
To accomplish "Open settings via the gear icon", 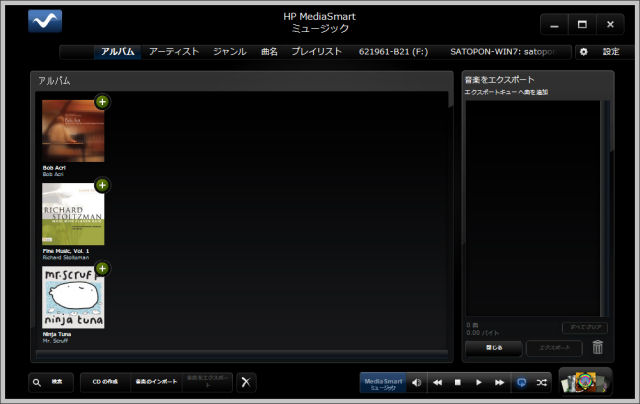I will click(x=584, y=52).
